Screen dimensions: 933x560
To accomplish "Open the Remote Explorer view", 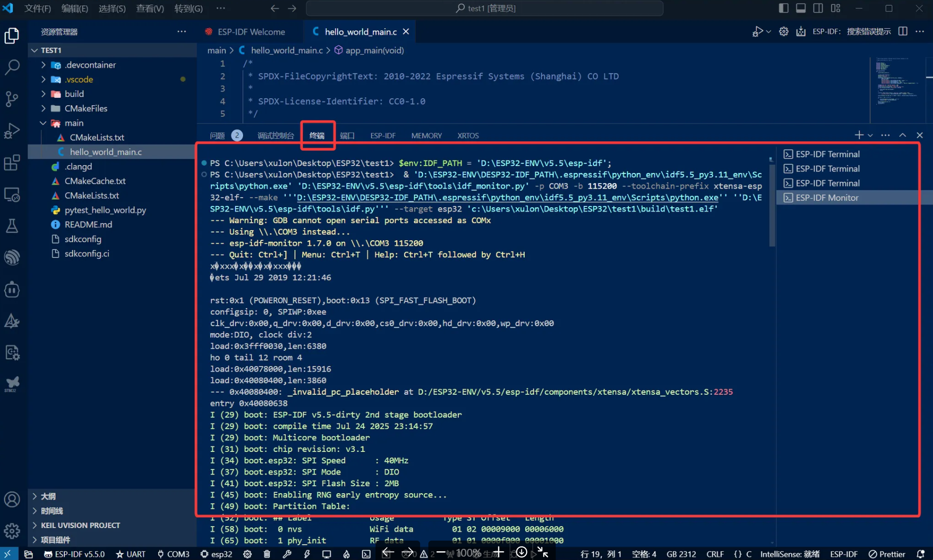I will click(12, 195).
